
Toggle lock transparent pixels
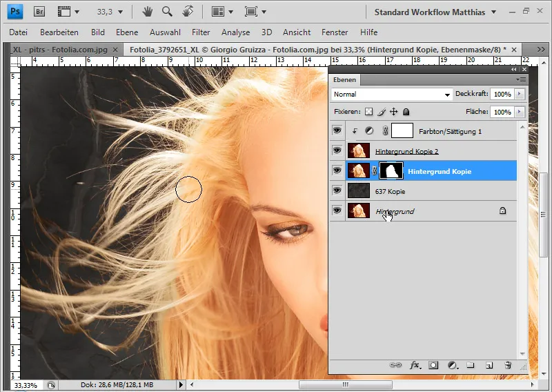point(368,112)
